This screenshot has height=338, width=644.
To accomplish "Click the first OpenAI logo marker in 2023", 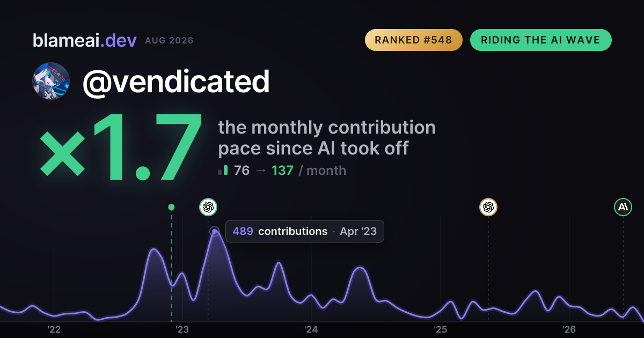I will point(208,207).
